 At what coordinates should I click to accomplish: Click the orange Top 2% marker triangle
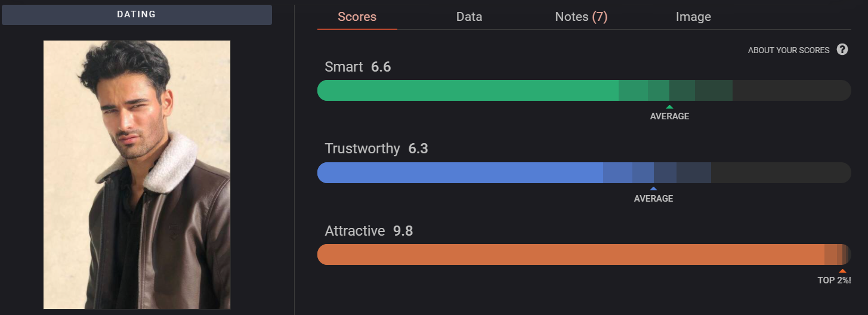[x=842, y=271]
